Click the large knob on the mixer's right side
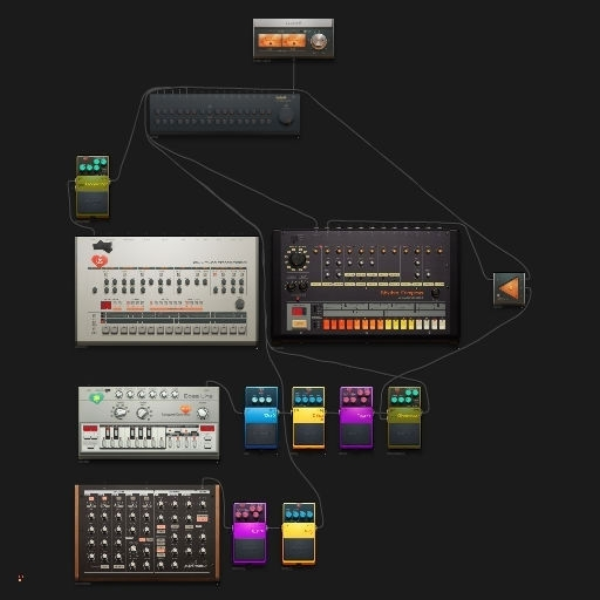Screen dimensions: 600x600 (x=286, y=115)
